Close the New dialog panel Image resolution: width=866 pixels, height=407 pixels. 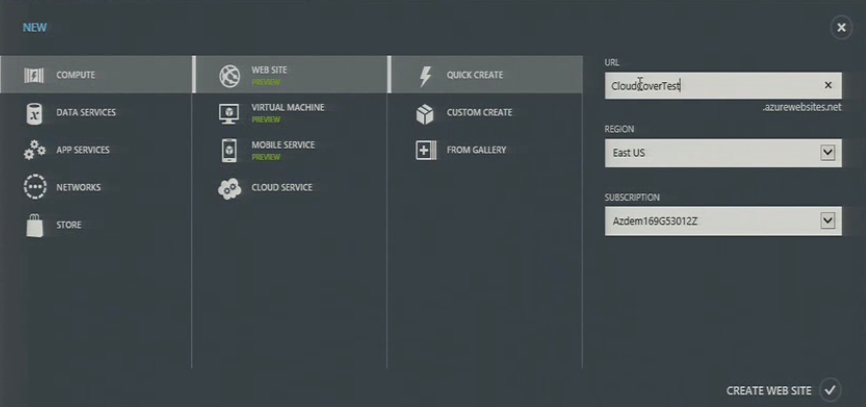point(841,28)
